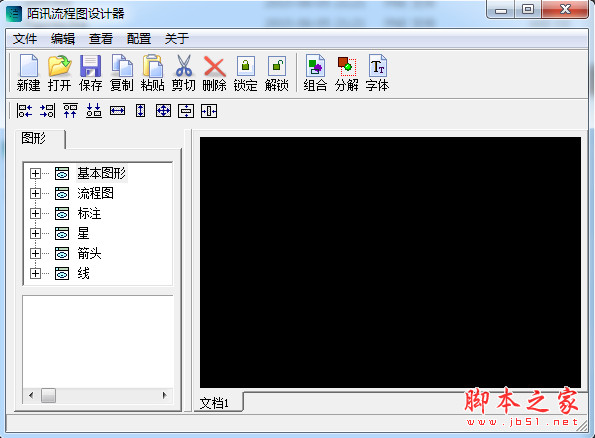Click the align bottom edges icon
Viewport: 595px width, 438px height.
click(x=94, y=111)
